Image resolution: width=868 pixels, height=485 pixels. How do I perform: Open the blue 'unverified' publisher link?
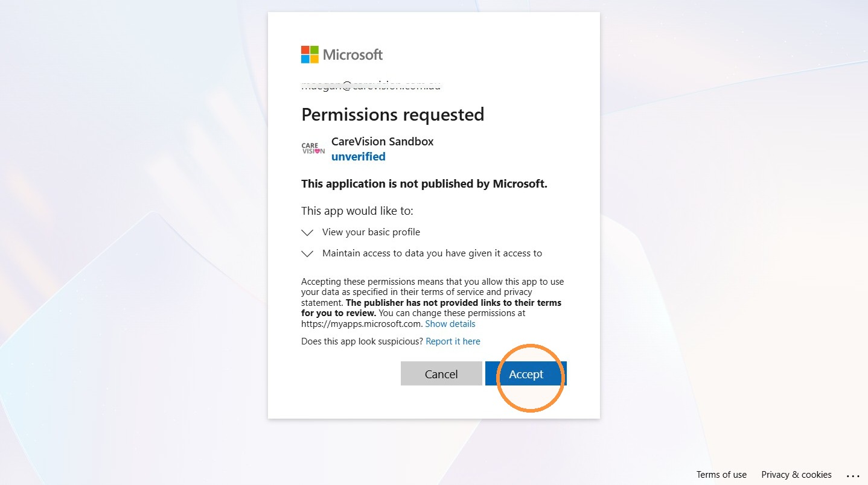coord(359,157)
